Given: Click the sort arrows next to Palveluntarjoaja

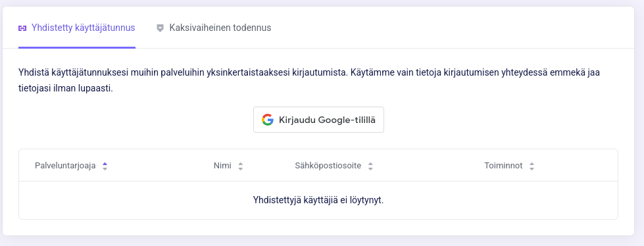Looking at the screenshot, I should click(x=105, y=166).
